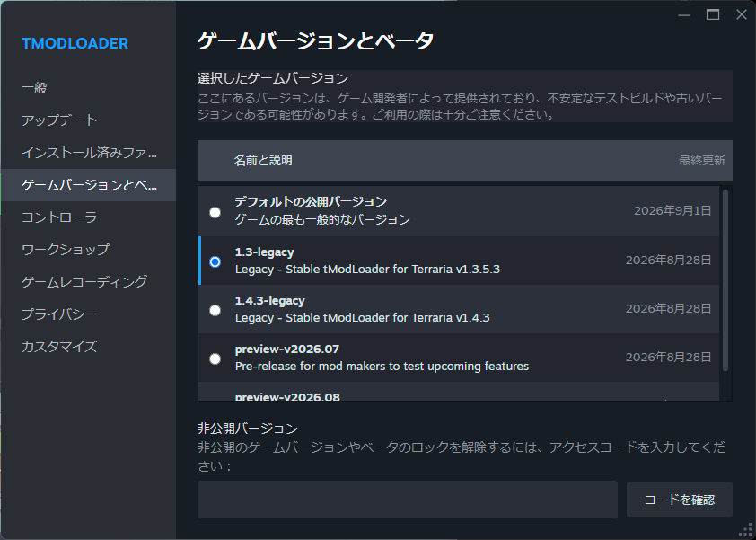This screenshot has height=540, width=756.
Task: Minimize the properties window
Action: (x=684, y=15)
